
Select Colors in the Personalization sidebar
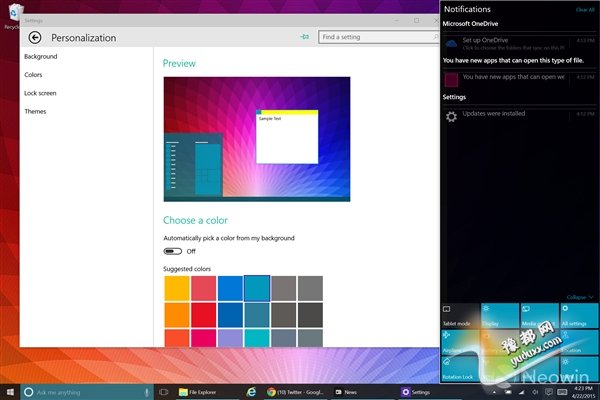pyautogui.click(x=33, y=75)
